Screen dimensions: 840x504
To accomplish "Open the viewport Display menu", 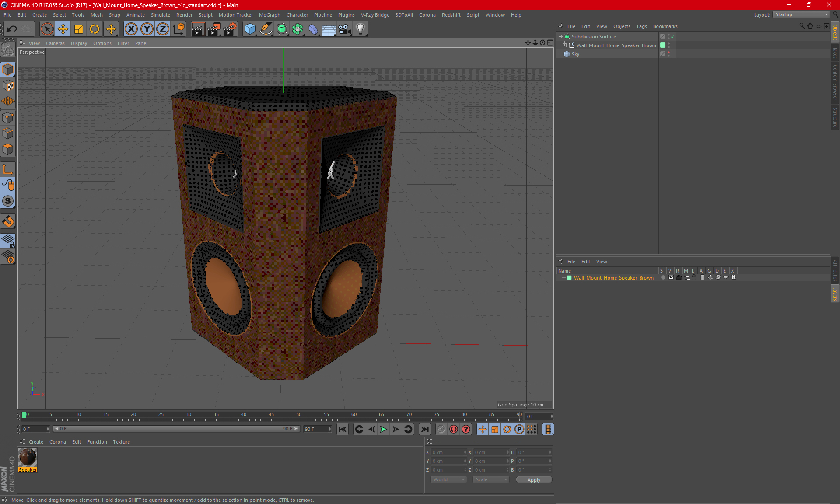I will click(79, 43).
